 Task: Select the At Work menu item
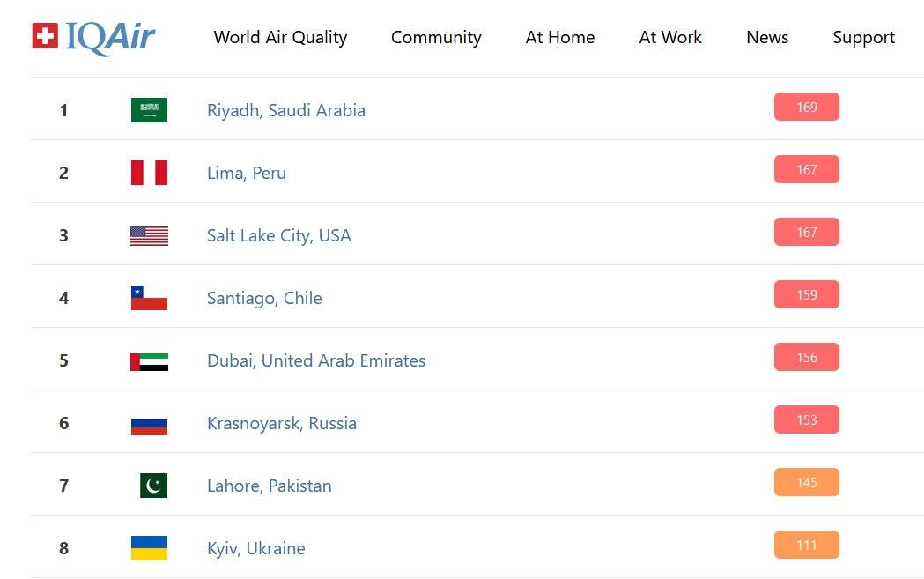670,38
